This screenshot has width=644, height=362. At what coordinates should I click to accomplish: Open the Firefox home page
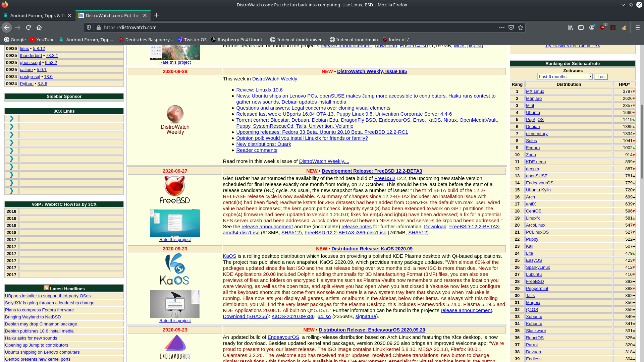pos(39,27)
